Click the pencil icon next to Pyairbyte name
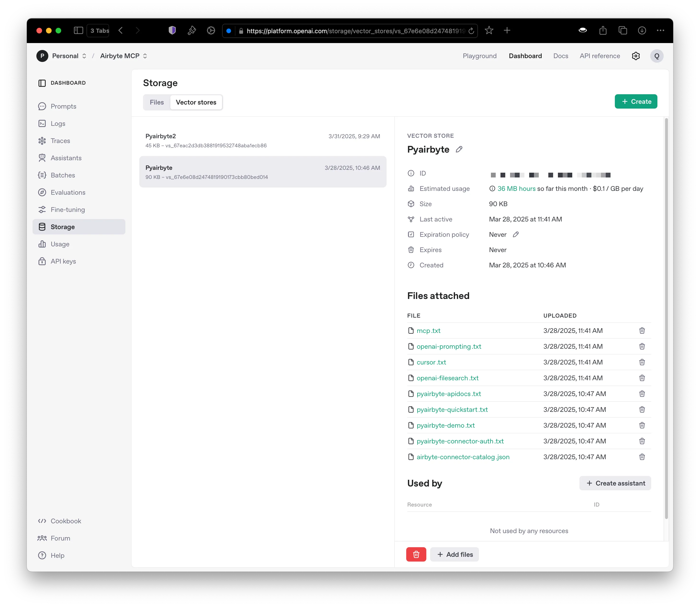Screen dimensions: 700x607 [459, 149]
